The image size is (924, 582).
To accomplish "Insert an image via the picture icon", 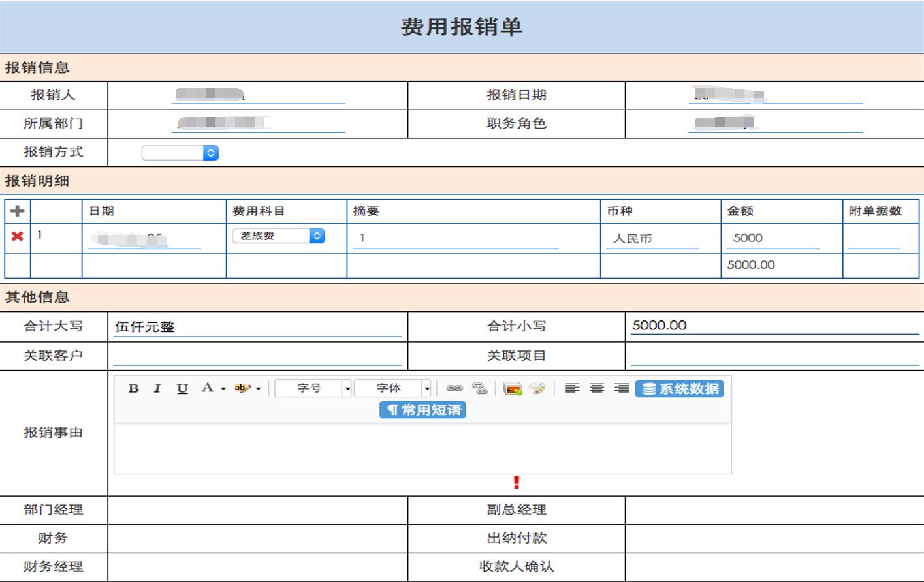I will (513, 389).
